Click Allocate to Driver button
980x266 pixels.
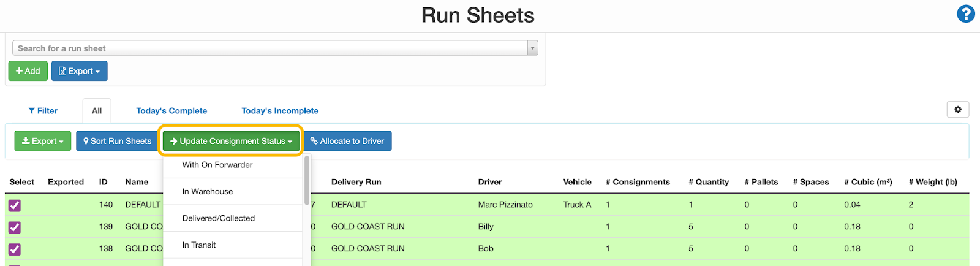[x=347, y=141]
